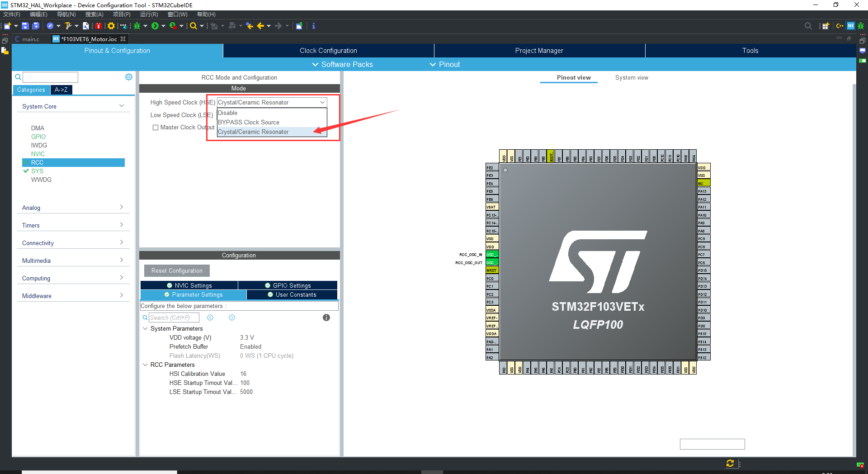Select WWDG in the System Core list
868x474 pixels.
tap(41, 180)
